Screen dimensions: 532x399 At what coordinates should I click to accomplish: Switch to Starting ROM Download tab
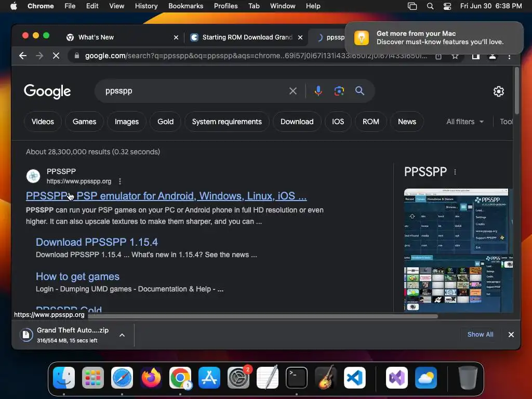pos(247,37)
